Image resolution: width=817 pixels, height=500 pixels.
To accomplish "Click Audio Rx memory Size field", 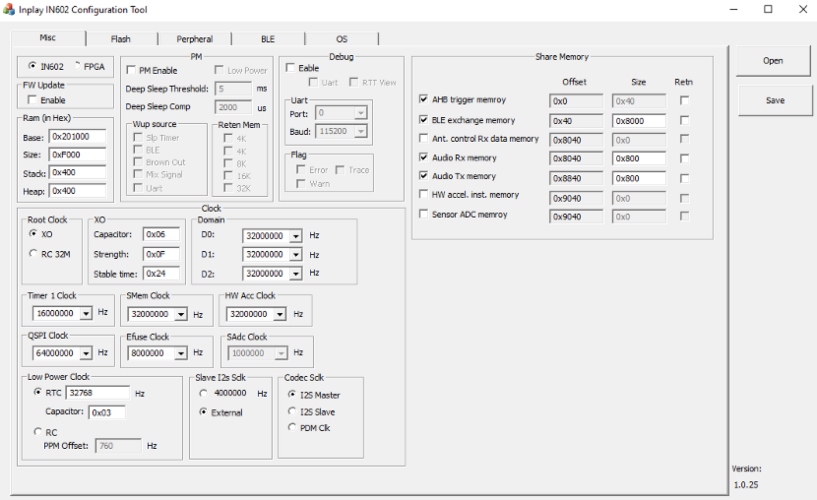I will (x=638, y=158).
